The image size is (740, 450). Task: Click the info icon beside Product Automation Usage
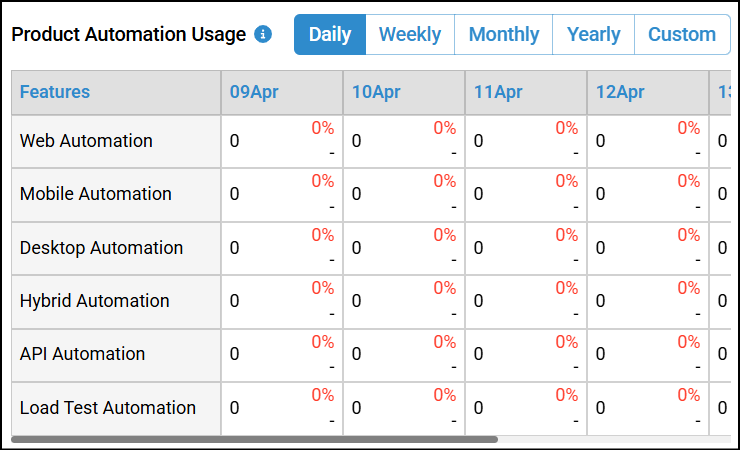[x=263, y=34]
